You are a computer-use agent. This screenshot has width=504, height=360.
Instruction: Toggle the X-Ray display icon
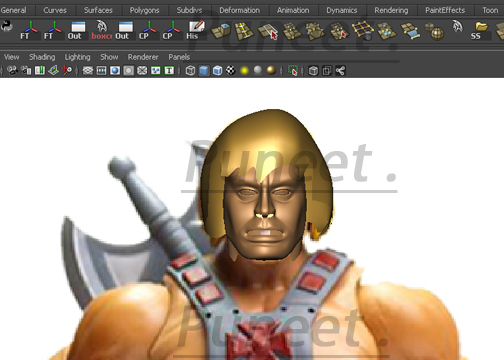[313, 70]
